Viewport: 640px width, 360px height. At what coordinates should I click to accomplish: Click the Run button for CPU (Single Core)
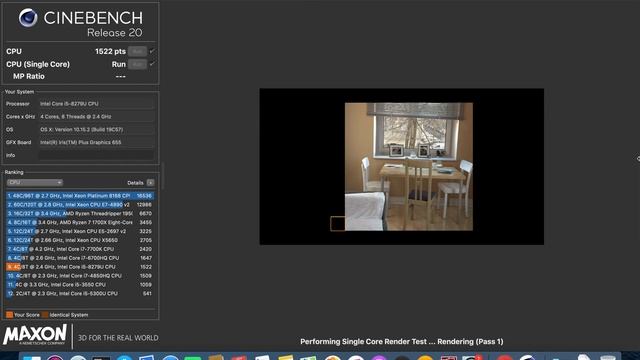coord(137,64)
